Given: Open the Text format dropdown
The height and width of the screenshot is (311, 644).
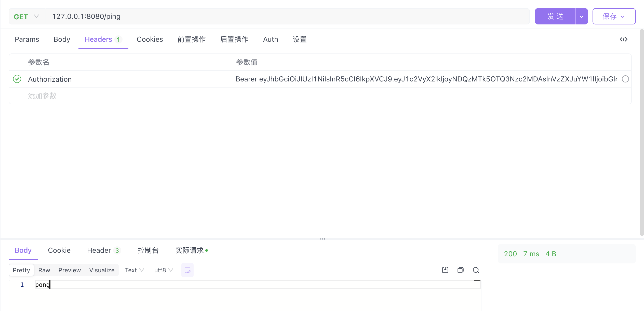Looking at the screenshot, I should click(x=134, y=270).
